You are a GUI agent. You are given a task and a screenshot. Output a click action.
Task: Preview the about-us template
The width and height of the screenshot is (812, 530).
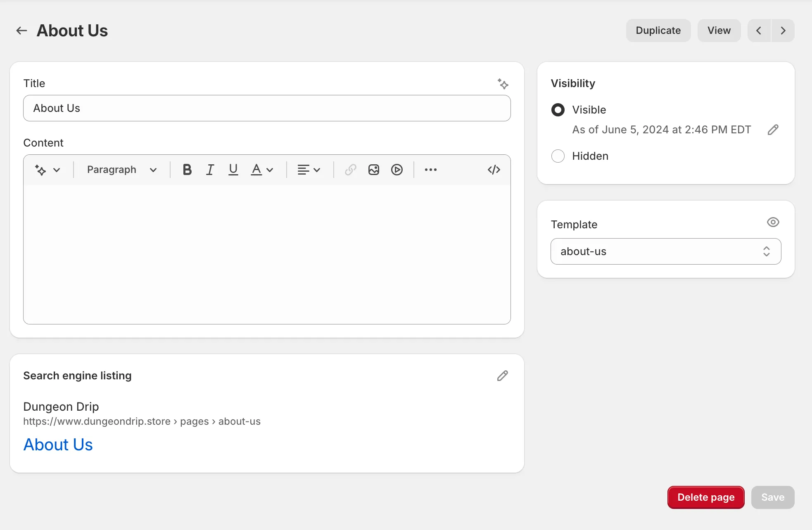tap(773, 222)
